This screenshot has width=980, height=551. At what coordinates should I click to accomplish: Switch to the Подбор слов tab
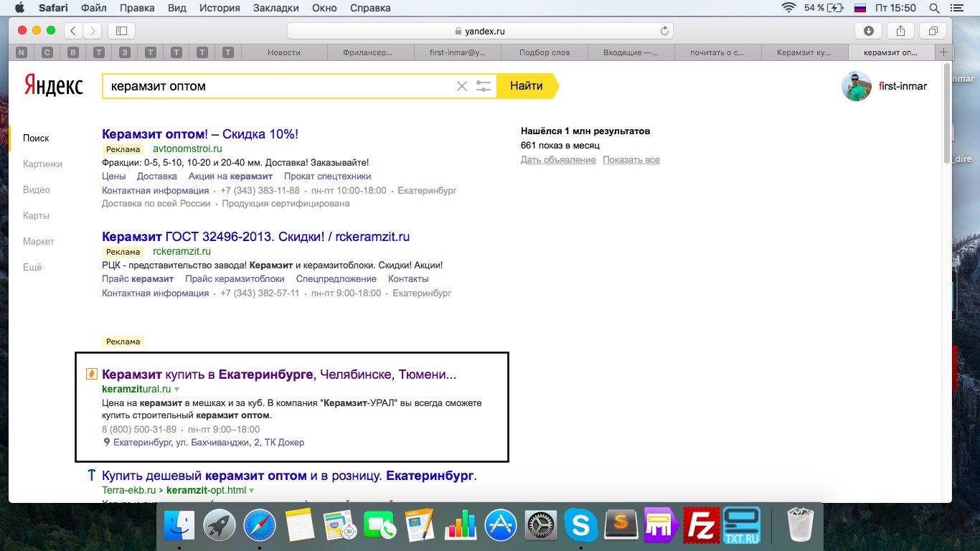click(x=545, y=52)
